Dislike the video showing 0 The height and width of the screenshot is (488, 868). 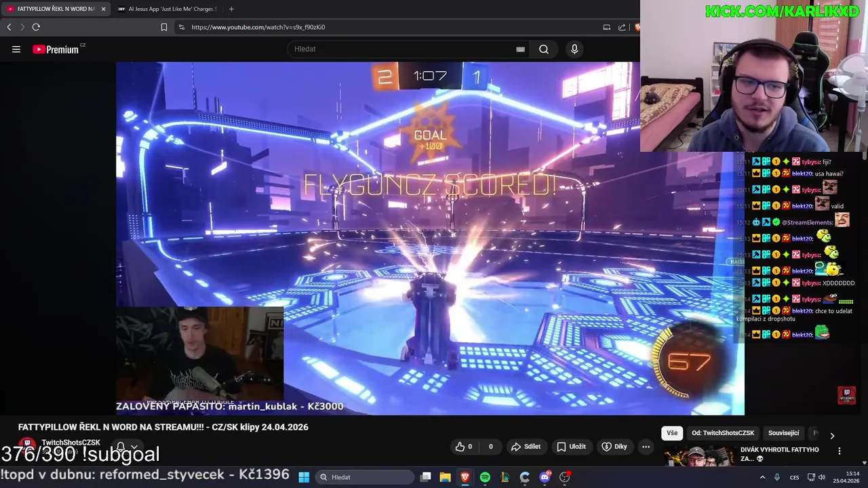490,447
